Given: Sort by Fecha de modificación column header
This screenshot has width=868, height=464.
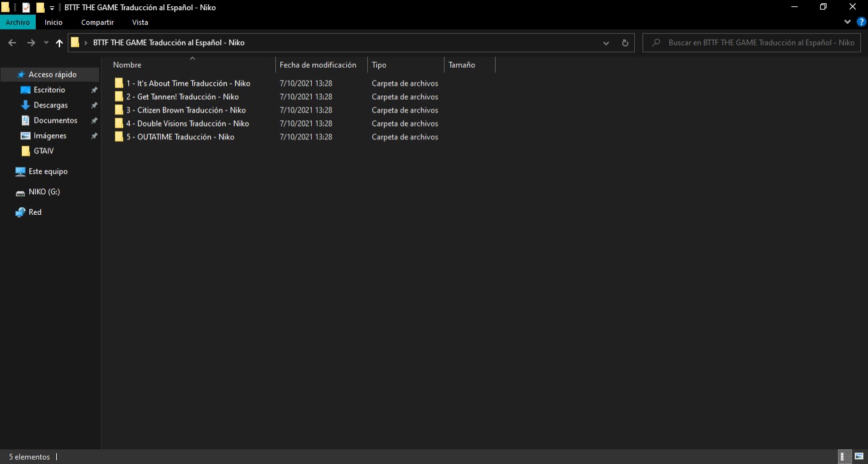Looking at the screenshot, I should point(318,65).
